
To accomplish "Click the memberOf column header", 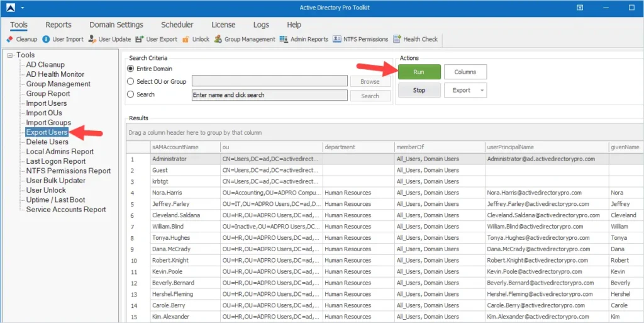I will pos(440,147).
